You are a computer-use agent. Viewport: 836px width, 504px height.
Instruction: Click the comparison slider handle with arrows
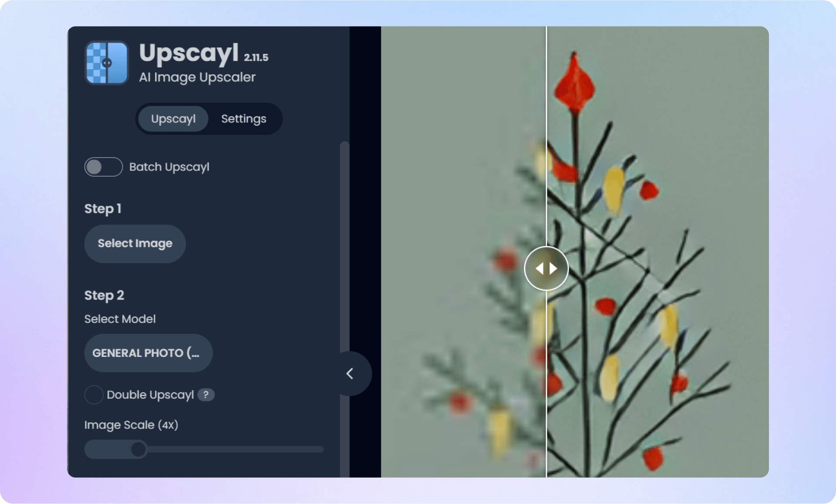pos(546,268)
